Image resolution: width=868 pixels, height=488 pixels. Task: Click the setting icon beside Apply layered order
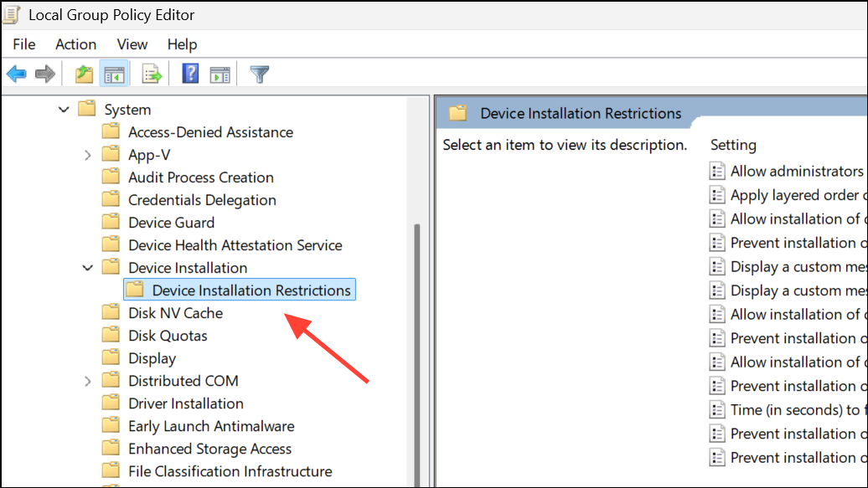[718, 194]
